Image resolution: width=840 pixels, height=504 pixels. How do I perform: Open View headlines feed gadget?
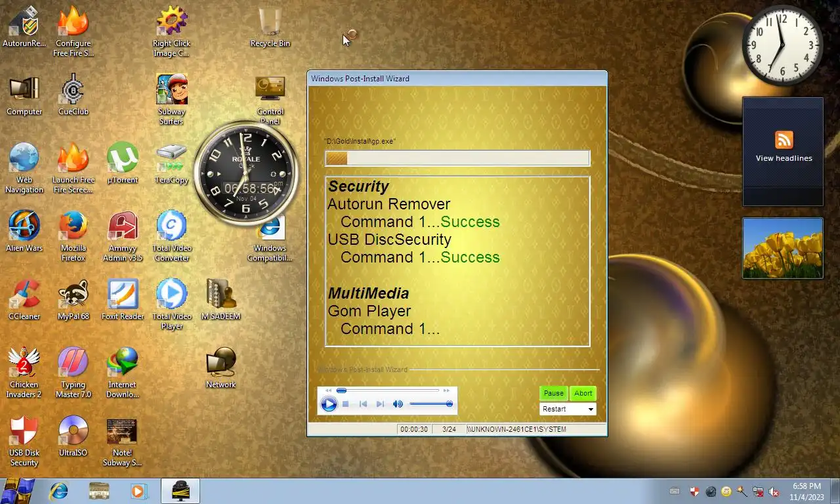[x=783, y=152]
